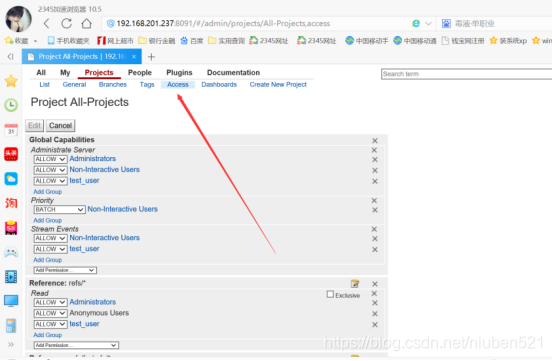Select the List sub-tab
Viewport: 552px width, 361px height.
click(45, 85)
